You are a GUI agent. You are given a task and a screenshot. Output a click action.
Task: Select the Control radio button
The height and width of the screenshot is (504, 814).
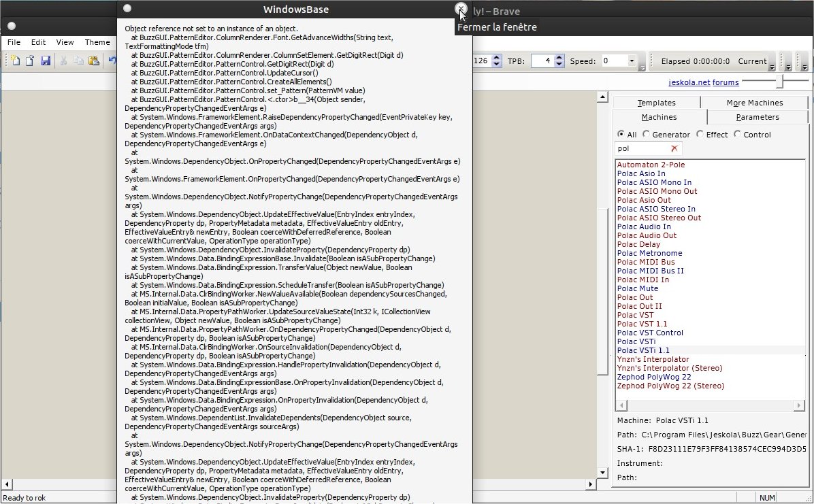(737, 135)
